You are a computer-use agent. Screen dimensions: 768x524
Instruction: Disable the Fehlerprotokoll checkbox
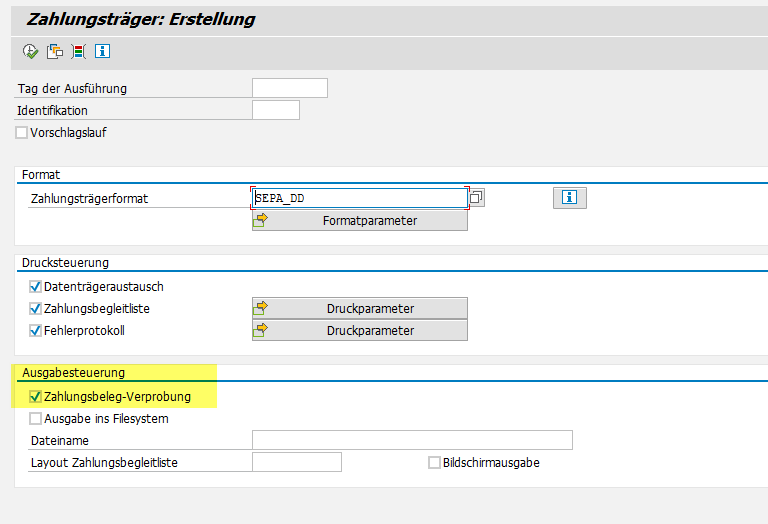[36, 331]
